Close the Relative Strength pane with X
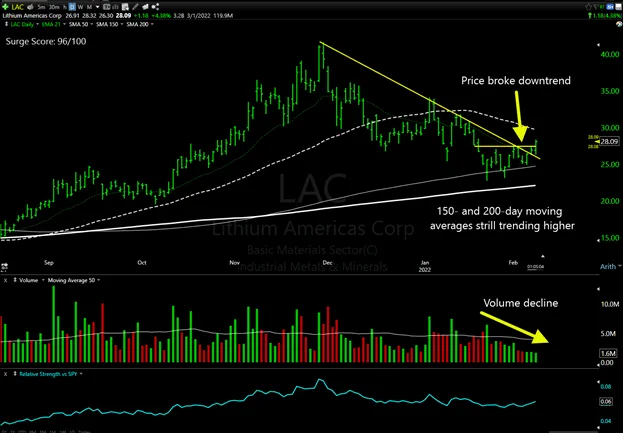Screen dimensions: 623x433 pos(6,374)
